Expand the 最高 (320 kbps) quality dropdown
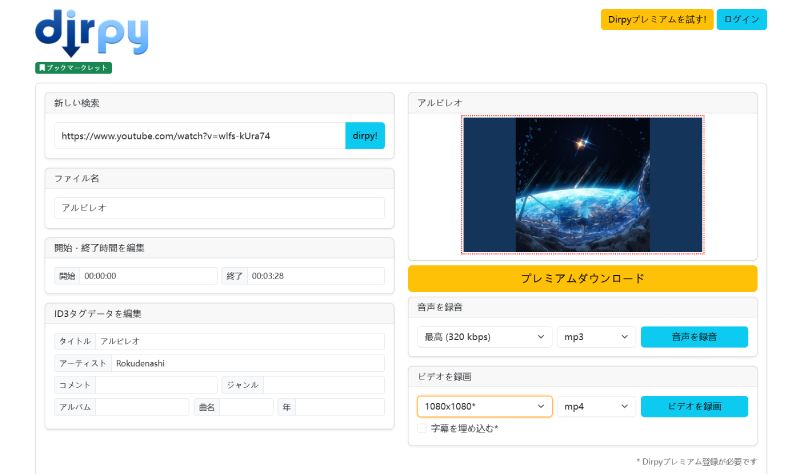800x474 pixels. (485, 337)
